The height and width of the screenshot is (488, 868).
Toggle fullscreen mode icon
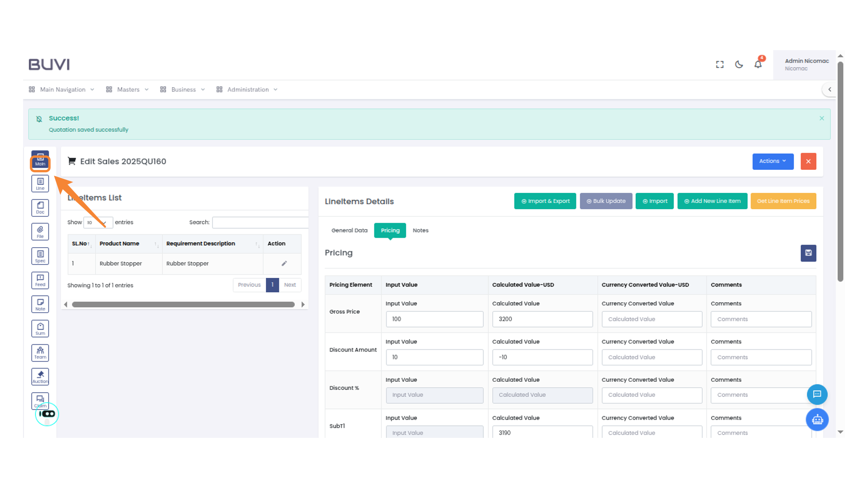coord(720,64)
